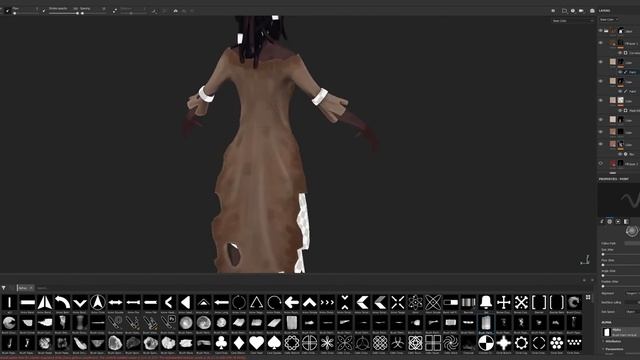Click the viewport axis gizmo
The width and height of the screenshot is (640, 360).
click(x=585, y=260)
